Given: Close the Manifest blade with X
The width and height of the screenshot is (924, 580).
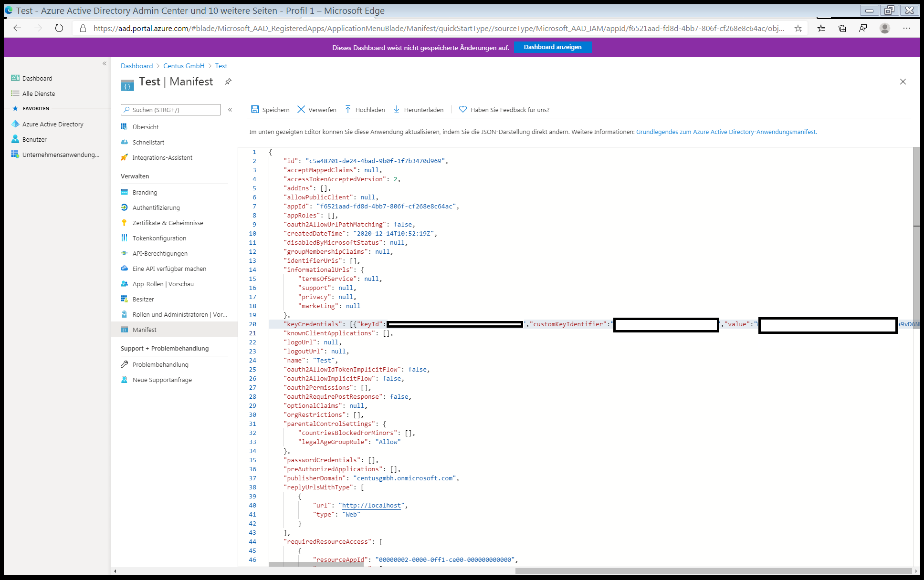Looking at the screenshot, I should pyautogui.click(x=903, y=82).
